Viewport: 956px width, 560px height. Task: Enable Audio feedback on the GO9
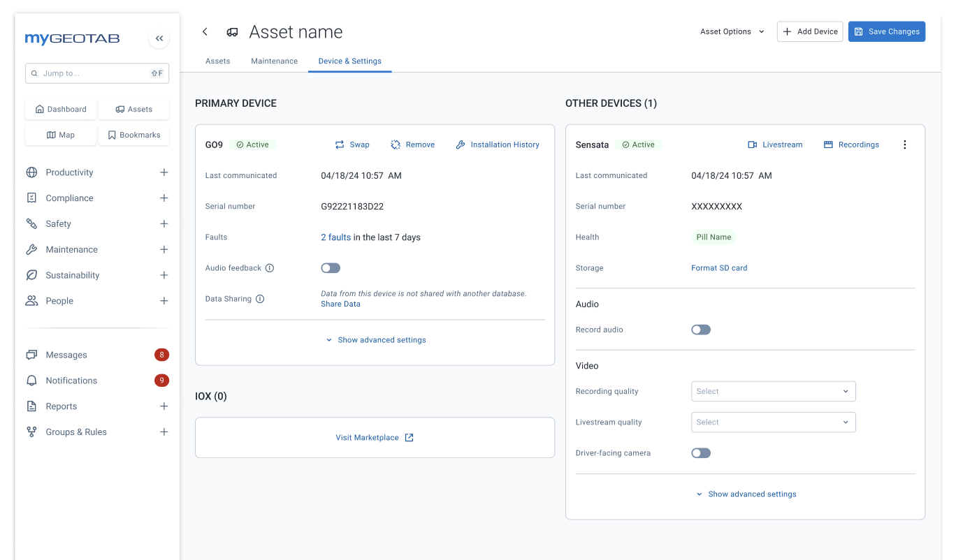330,267
